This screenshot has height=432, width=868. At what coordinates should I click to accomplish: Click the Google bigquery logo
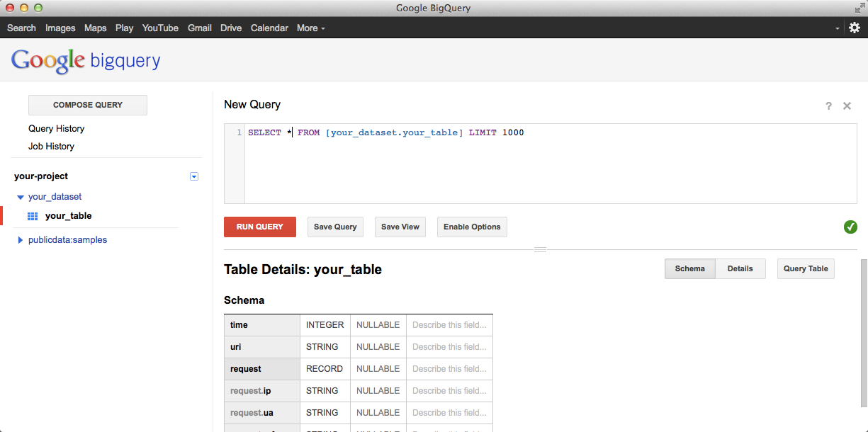click(85, 61)
